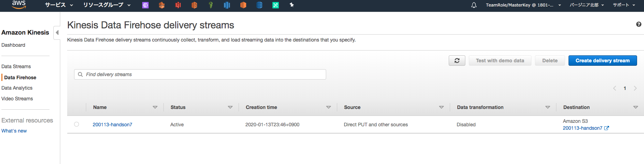Viewport: 644px width, 164px height.
Task: Open the バージニア北部 region dropdown
Action: (587, 5)
